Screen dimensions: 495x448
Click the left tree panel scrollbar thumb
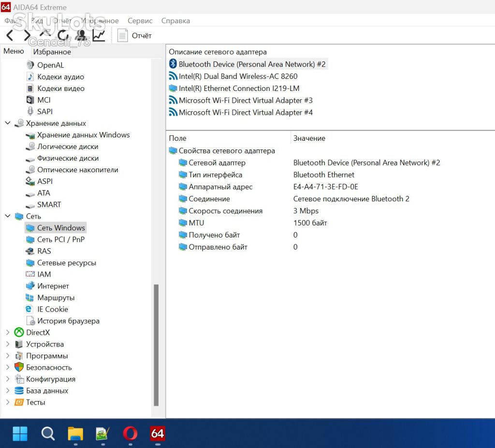(156, 344)
